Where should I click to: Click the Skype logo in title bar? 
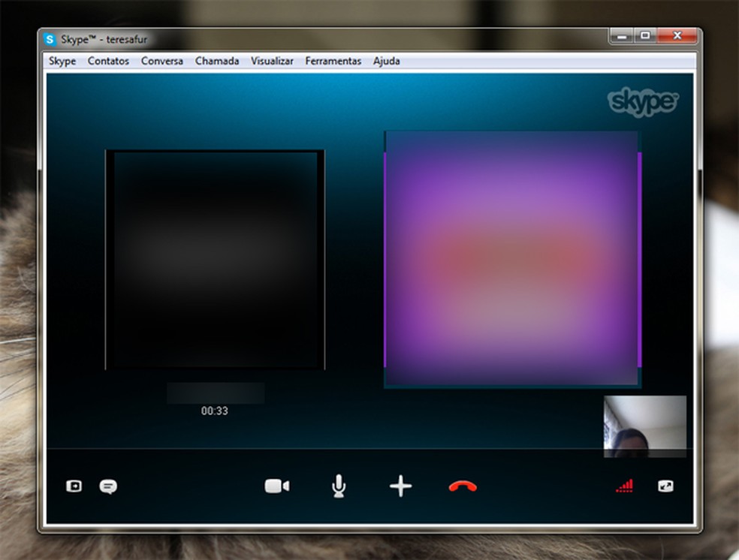(50, 39)
